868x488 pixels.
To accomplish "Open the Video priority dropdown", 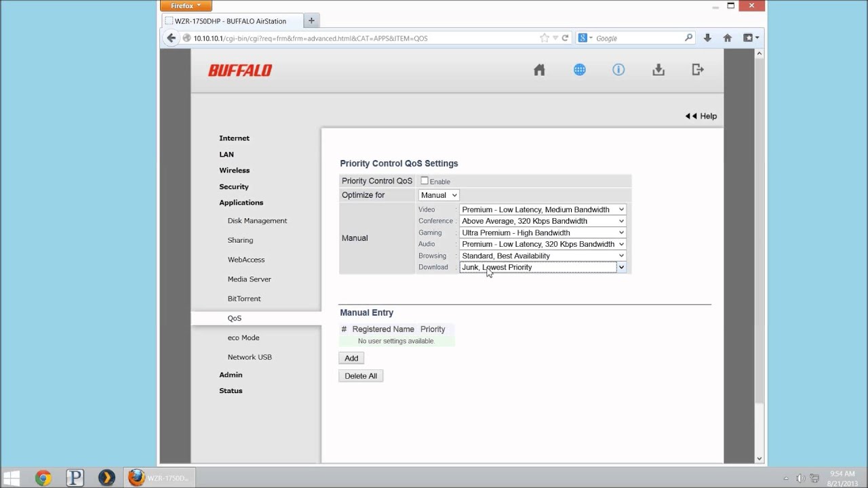I will pyautogui.click(x=542, y=209).
